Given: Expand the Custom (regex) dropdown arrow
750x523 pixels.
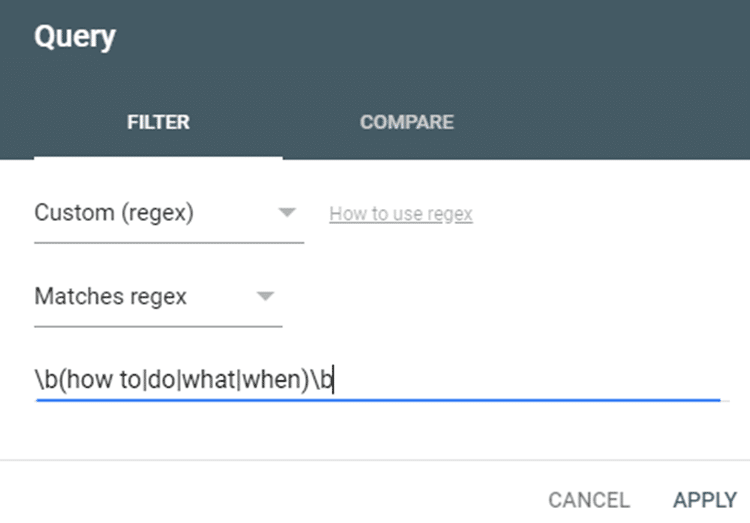Looking at the screenshot, I should pos(287,212).
